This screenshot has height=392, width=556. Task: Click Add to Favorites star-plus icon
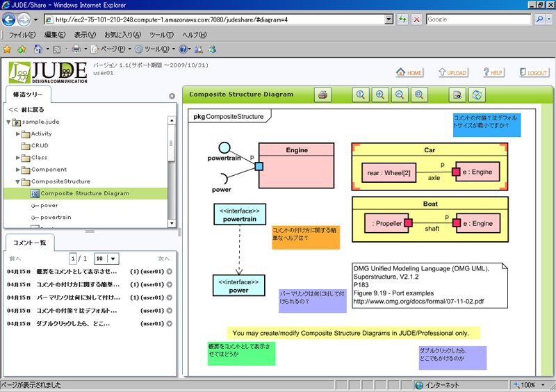22,49
